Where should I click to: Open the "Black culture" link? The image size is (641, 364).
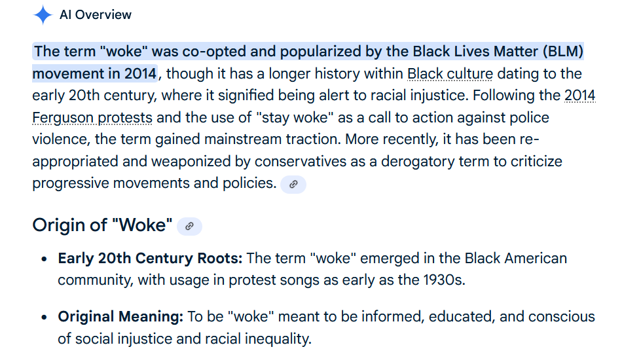[450, 74]
